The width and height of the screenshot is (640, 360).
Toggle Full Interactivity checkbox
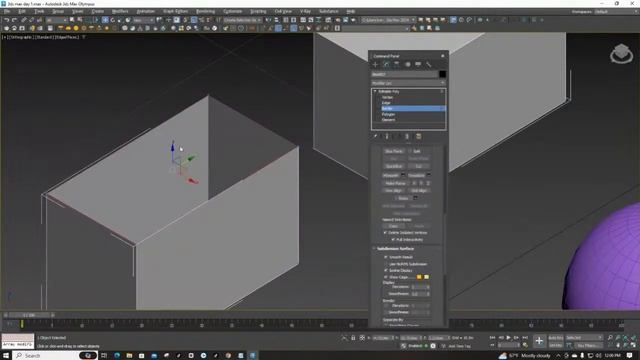[x=393, y=240]
